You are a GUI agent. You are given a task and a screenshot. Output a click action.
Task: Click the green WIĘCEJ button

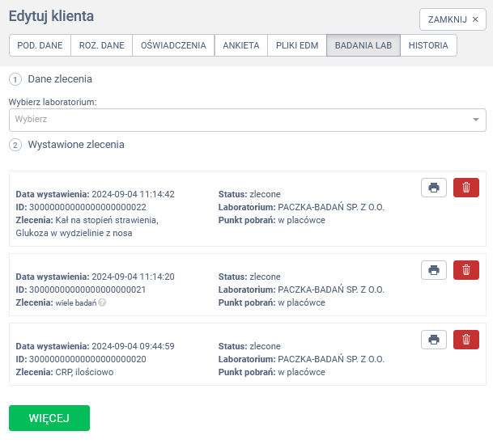49,418
